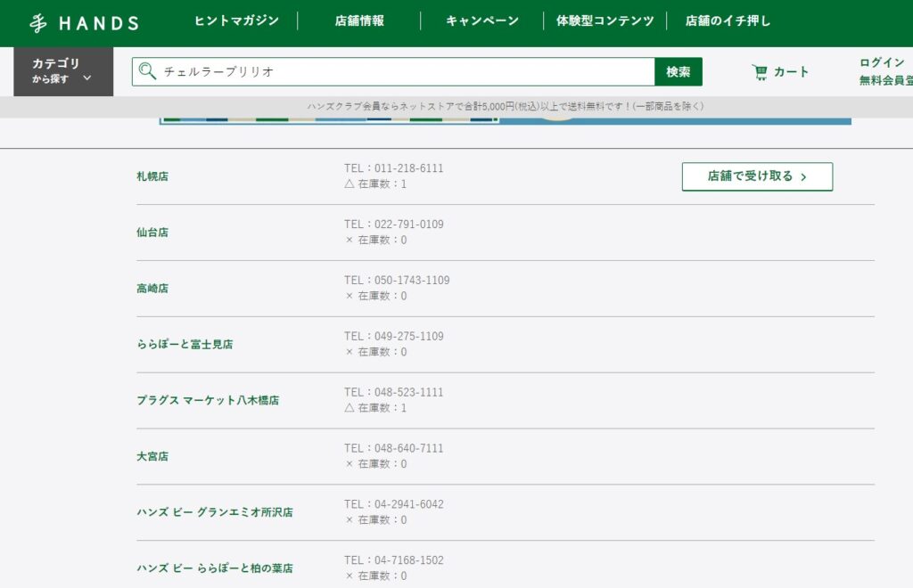Click phone number 048-640-7111

tap(408, 448)
